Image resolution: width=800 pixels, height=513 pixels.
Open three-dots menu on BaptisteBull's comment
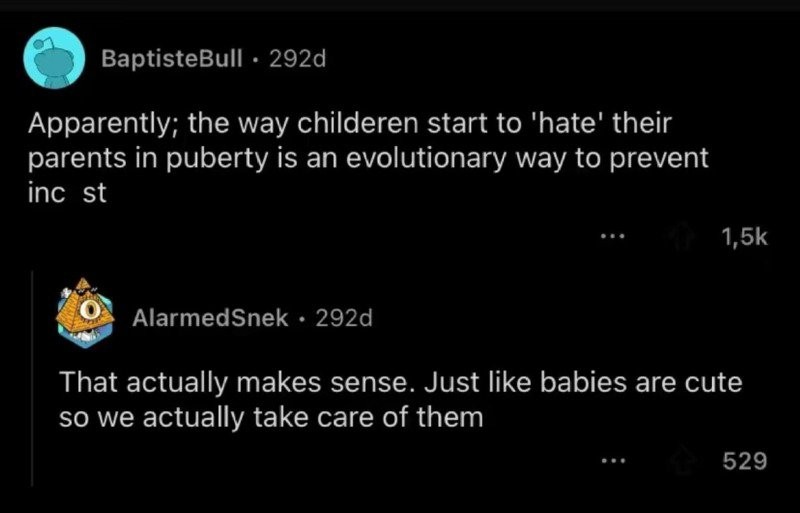click(x=612, y=237)
